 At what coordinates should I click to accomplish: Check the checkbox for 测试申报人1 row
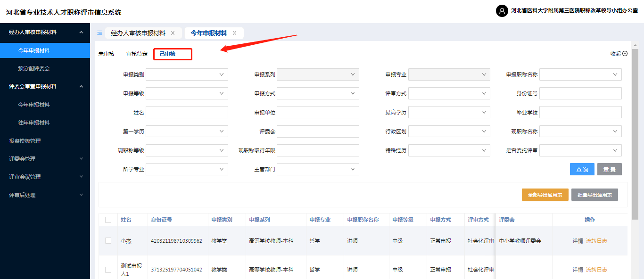point(108,270)
